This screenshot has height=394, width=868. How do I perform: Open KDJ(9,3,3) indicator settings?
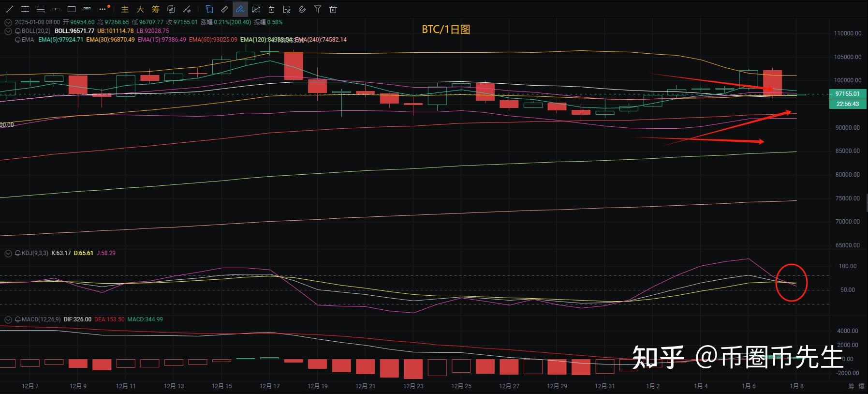(35, 253)
